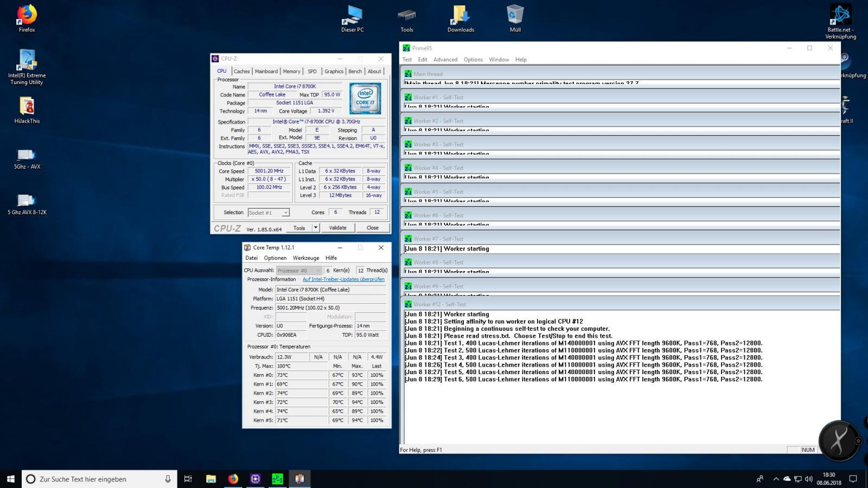
Task: Switch to the Mainboard tab in CPU-Z
Action: click(x=266, y=71)
